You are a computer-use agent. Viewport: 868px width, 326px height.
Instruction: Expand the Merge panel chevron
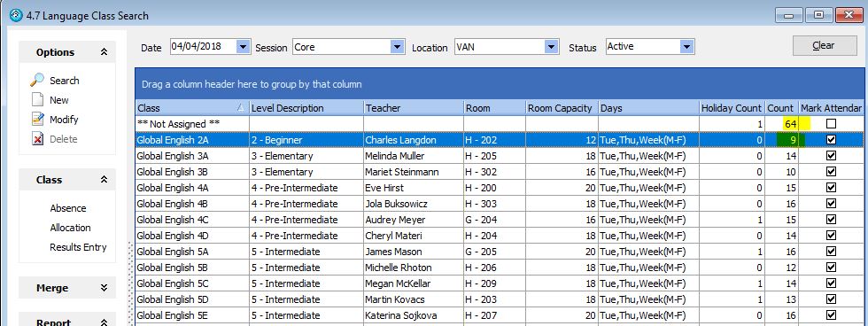tap(104, 288)
